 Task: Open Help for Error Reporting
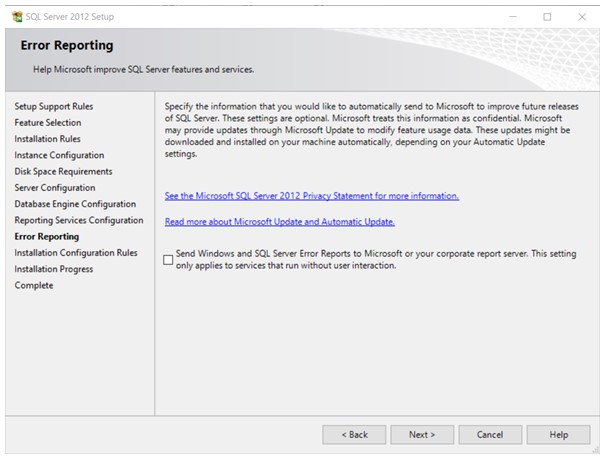(x=558, y=435)
